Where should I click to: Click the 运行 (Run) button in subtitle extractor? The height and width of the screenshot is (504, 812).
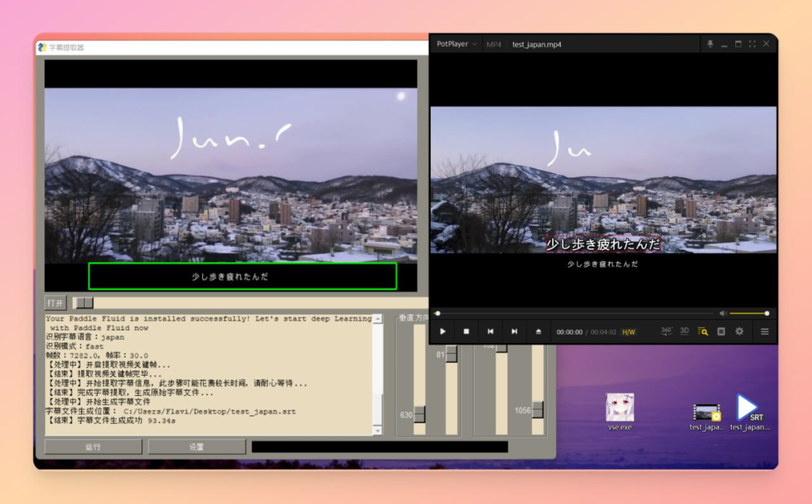click(92, 446)
